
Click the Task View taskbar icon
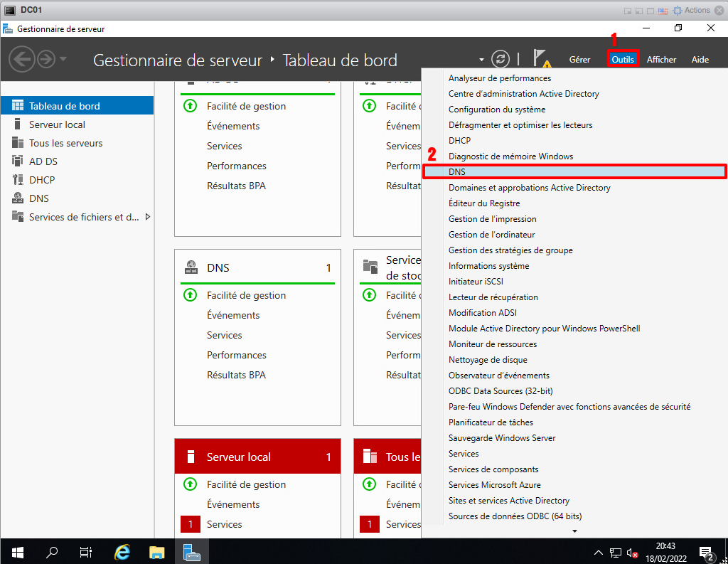point(86,552)
